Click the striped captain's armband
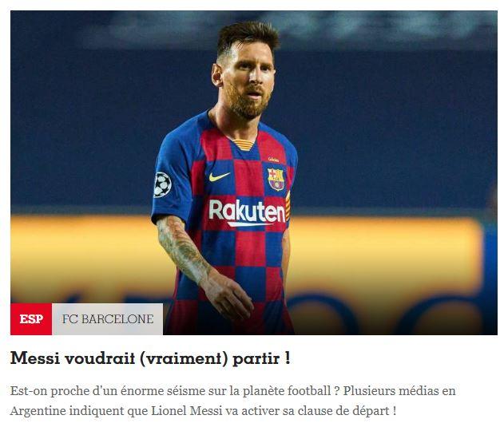Screen dimensions: 504x427 tap(288, 206)
